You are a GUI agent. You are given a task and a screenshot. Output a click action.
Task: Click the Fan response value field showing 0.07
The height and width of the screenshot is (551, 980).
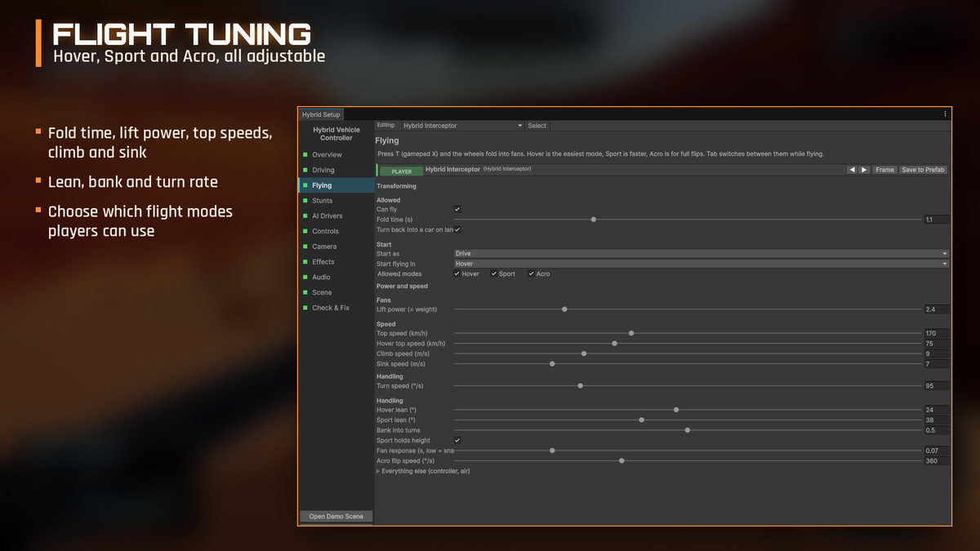(x=936, y=451)
